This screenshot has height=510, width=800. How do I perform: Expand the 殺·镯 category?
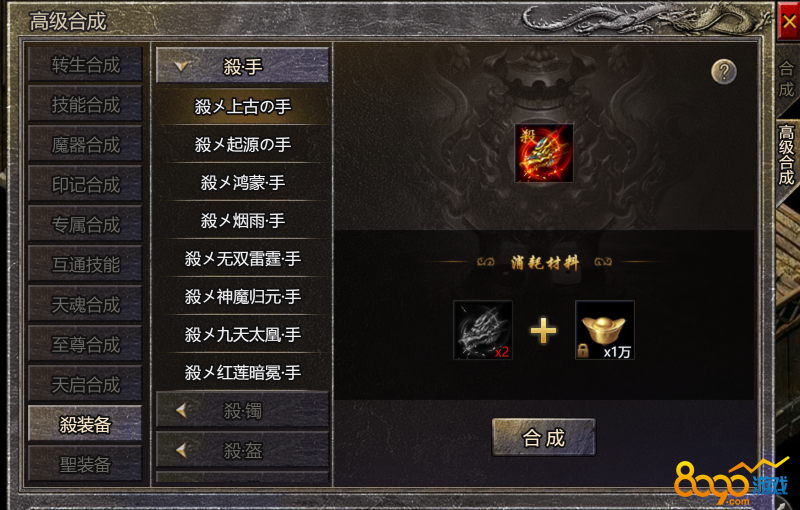click(242, 410)
